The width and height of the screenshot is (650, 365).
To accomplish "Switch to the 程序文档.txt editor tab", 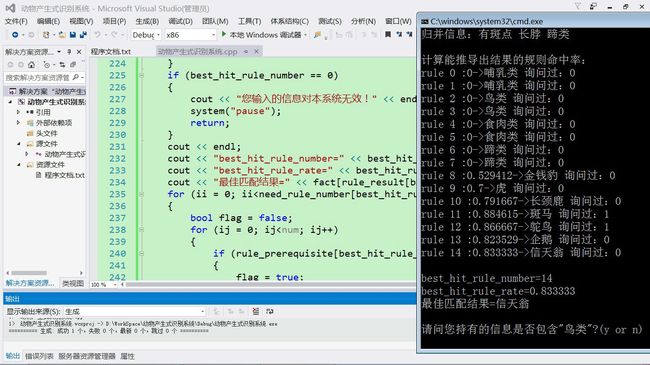I will click(x=111, y=51).
